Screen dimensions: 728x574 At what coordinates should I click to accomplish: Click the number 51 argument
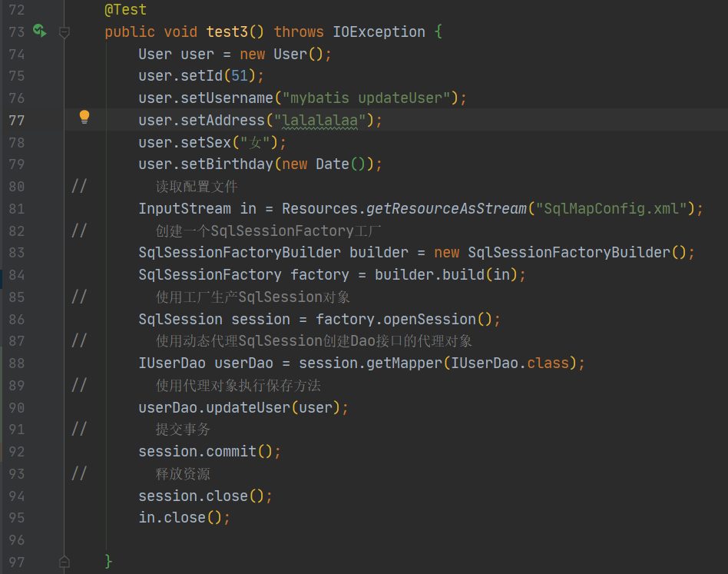click(x=240, y=76)
